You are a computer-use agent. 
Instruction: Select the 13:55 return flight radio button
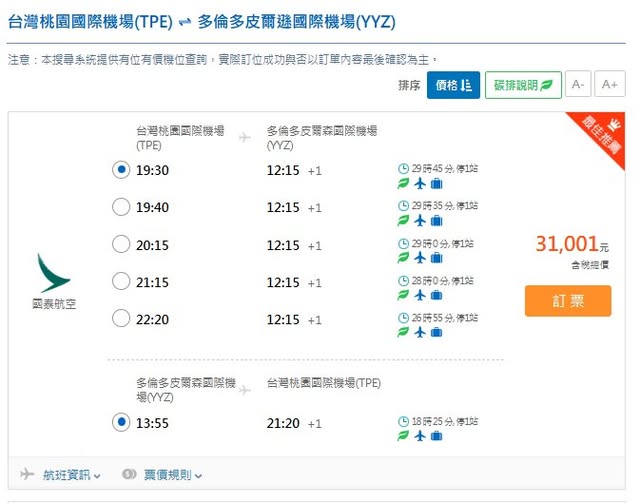coord(121,423)
